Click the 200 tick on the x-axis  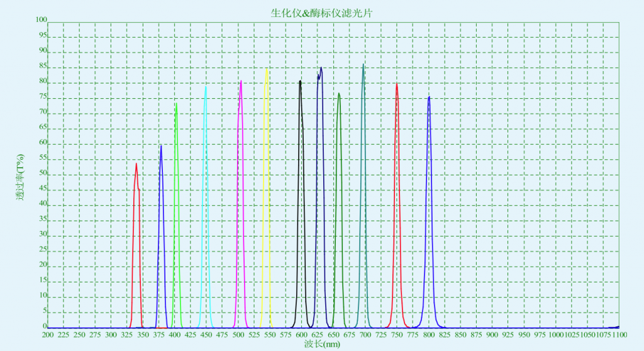pyautogui.click(x=48, y=335)
